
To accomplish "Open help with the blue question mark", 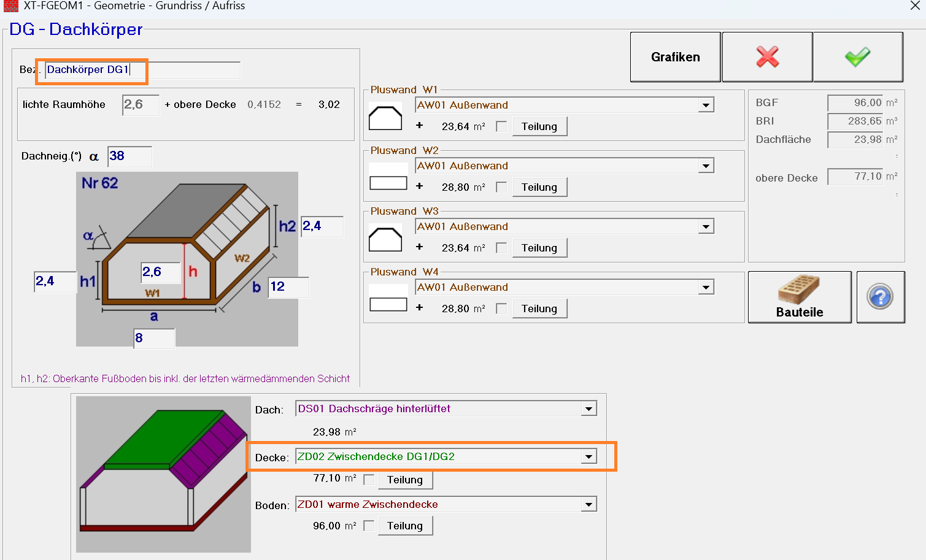I will [880, 297].
